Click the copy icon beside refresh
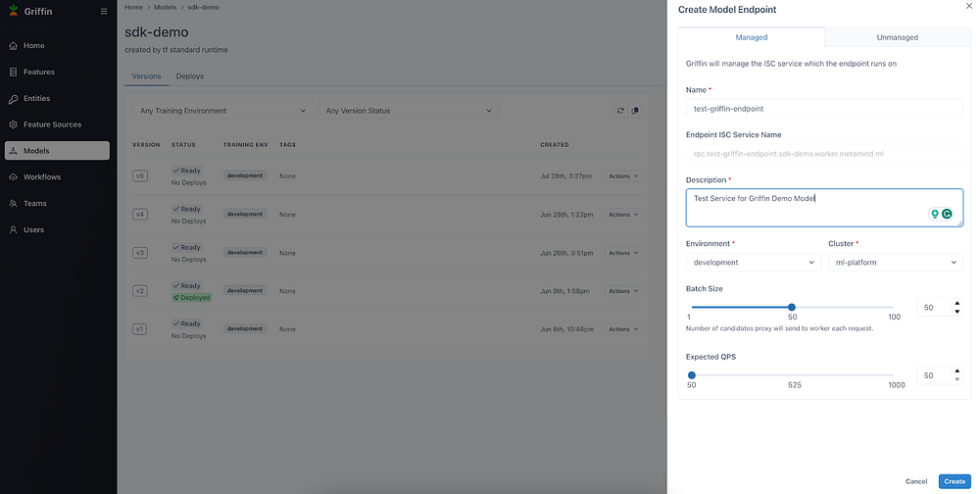The image size is (980, 494). click(635, 111)
